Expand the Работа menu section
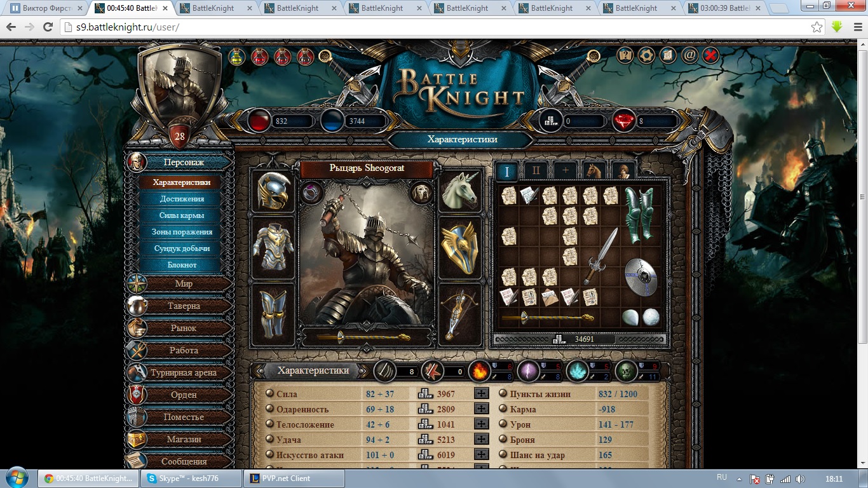The width and height of the screenshot is (868, 488). coord(180,351)
